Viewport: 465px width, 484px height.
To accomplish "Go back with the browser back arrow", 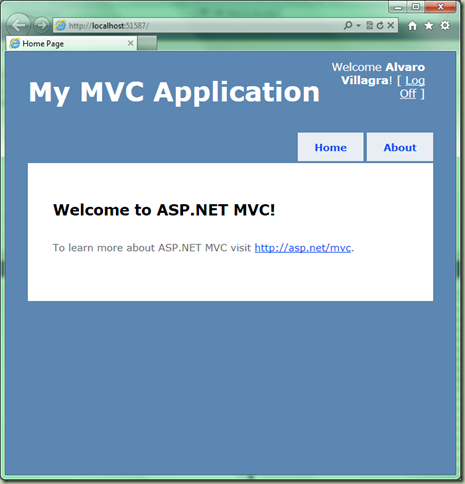I will pos(18,25).
